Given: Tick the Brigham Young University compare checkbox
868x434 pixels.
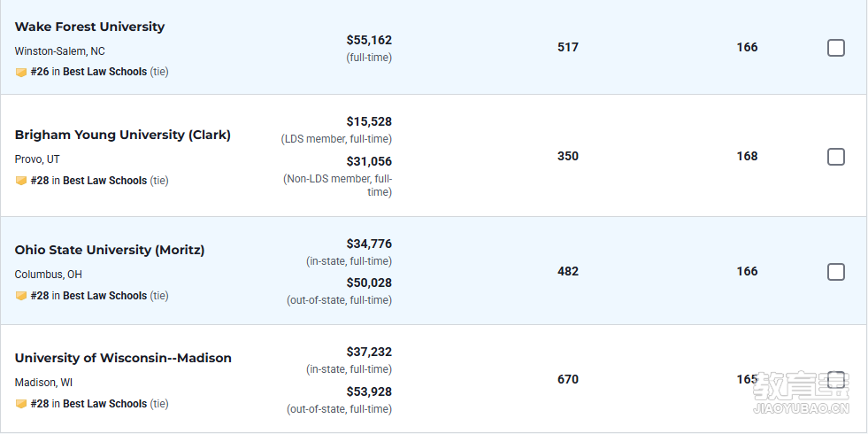Looking at the screenshot, I should 836,157.
